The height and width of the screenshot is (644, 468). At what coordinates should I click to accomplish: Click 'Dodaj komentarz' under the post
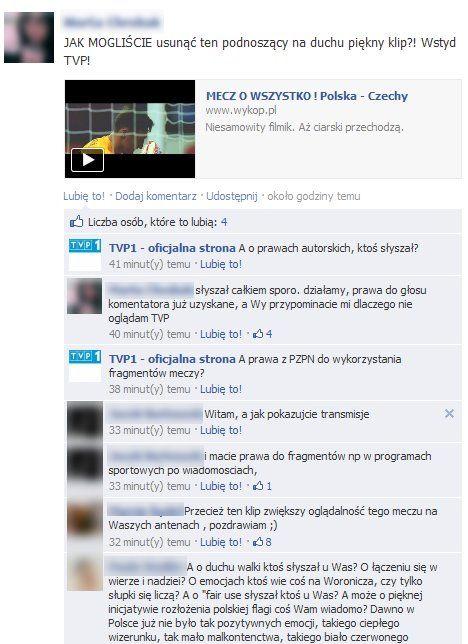156,196
